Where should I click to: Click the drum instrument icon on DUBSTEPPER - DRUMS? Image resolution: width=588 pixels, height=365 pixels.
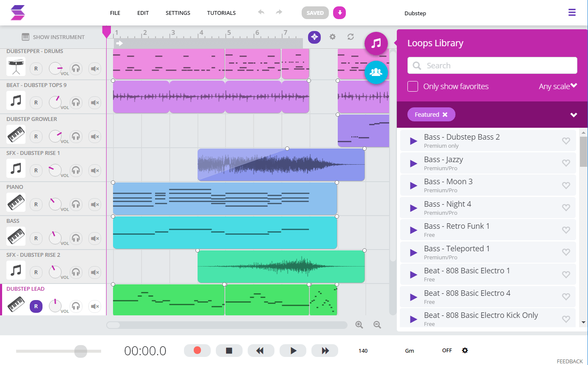pos(16,67)
